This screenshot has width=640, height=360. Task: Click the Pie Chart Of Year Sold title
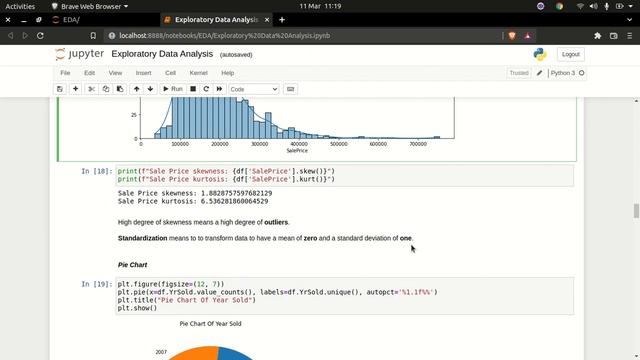click(210, 324)
